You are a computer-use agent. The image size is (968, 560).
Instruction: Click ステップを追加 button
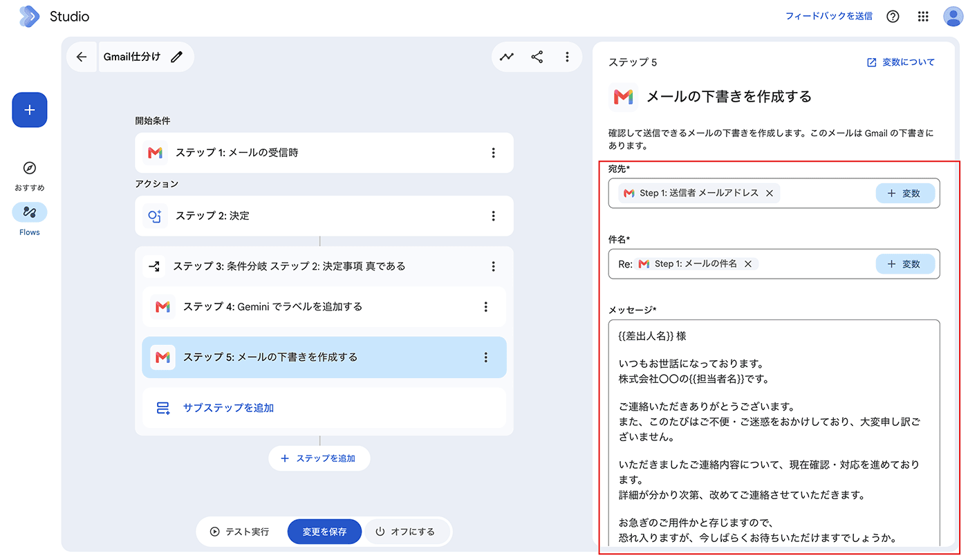point(319,458)
